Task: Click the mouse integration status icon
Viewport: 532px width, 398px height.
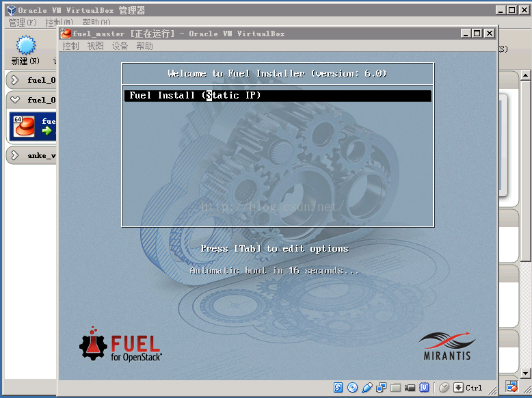Action: point(444,387)
